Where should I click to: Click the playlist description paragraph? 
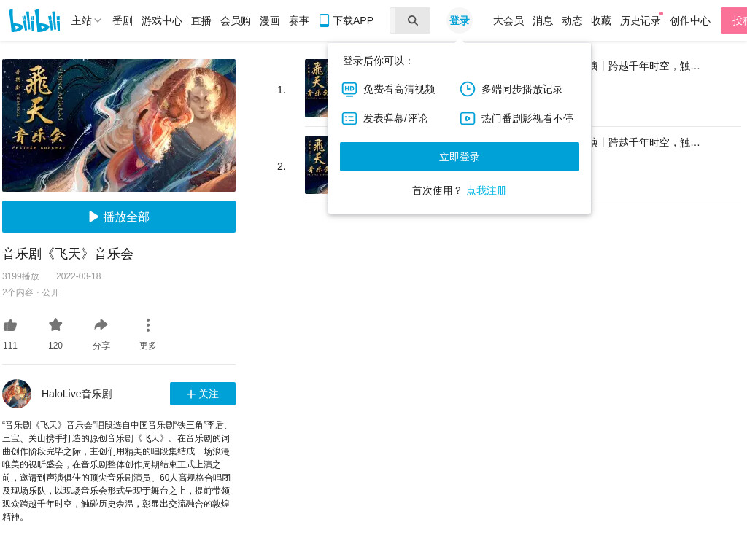tap(116, 470)
